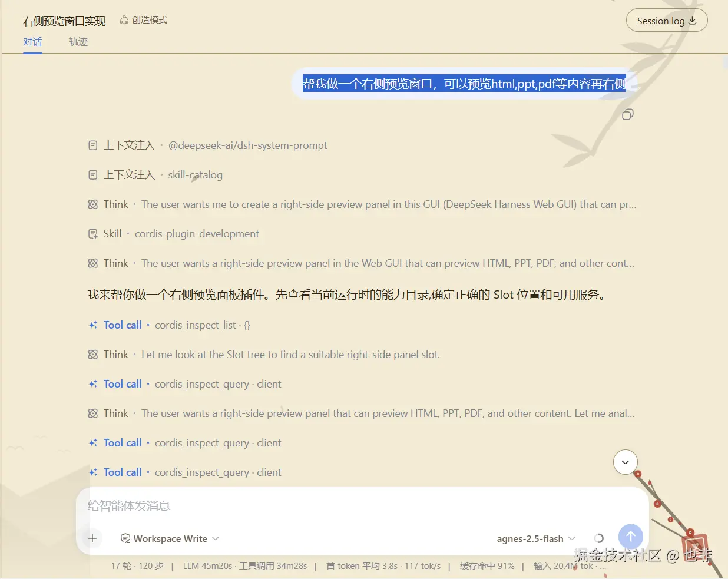This screenshot has height=579, width=728.
Task: Expand the Think row about DeepSeek Harness
Action: 362,204
